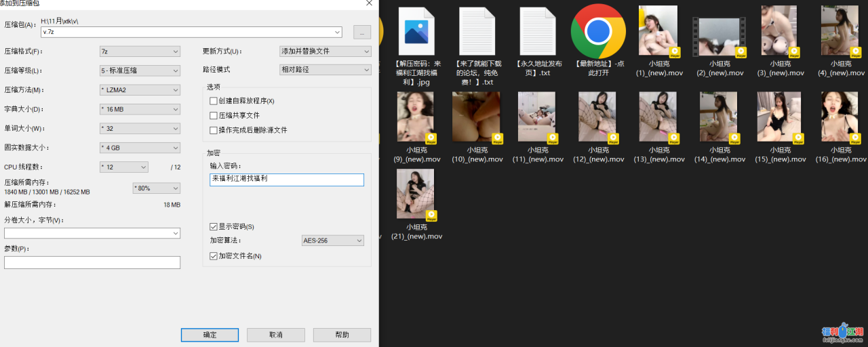Viewport: 868px width, 347px height.
Task: Click the browse "..." button beside archive path
Action: (x=362, y=32)
